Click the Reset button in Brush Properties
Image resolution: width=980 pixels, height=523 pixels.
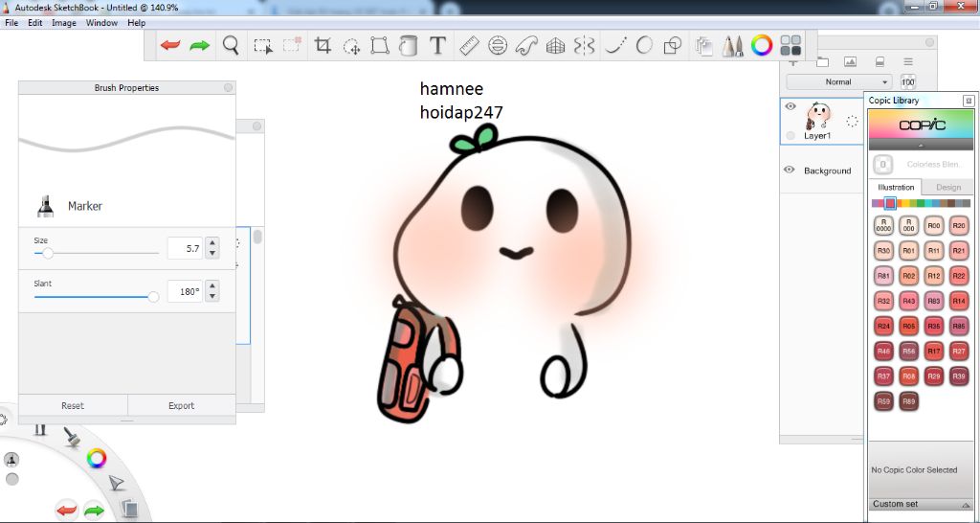73,405
